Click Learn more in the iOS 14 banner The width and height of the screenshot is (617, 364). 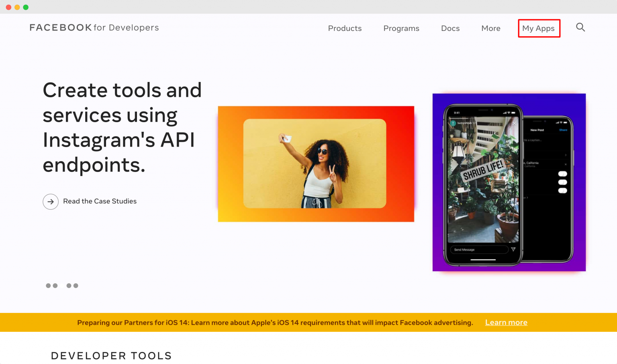coord(506,323)
